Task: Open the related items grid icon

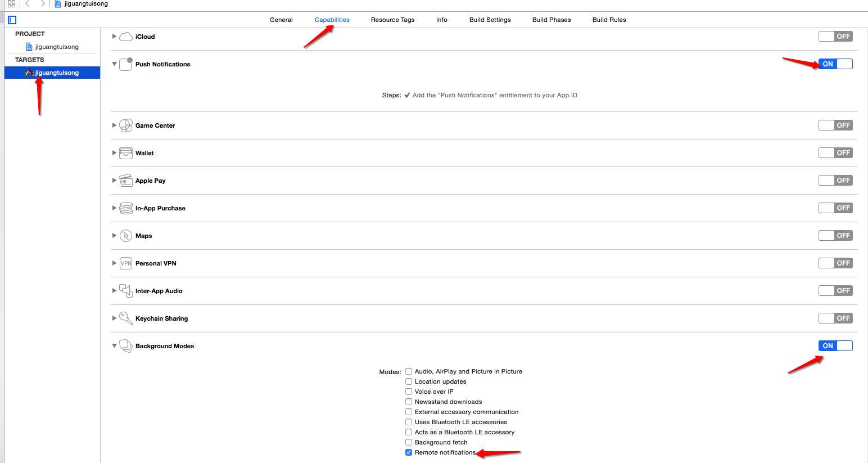Action: tap(11, 4)
